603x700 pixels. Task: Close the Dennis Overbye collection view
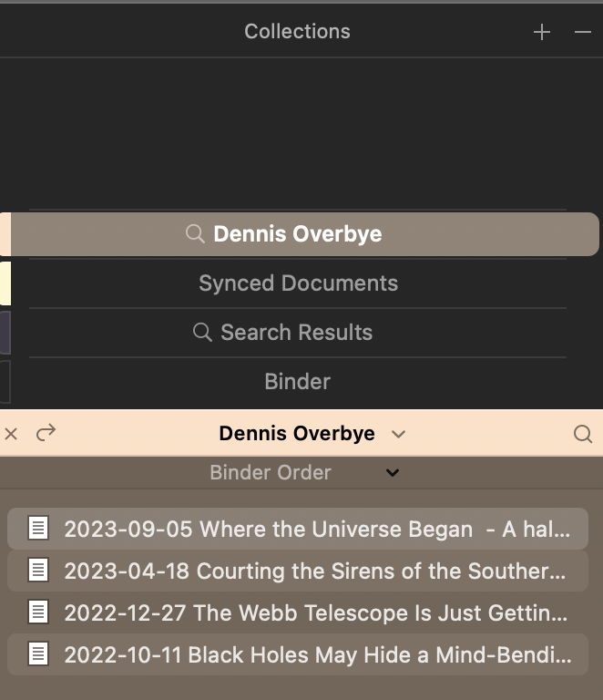[11, 434]
